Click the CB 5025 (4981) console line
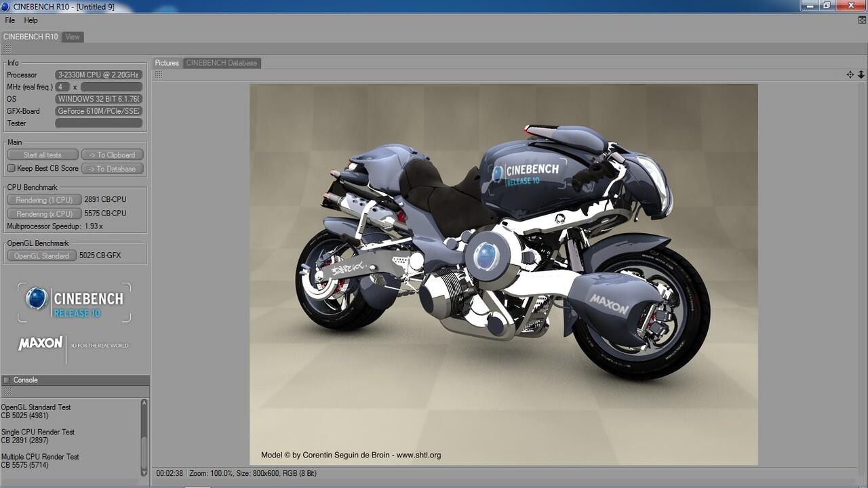 click(24, 415)
